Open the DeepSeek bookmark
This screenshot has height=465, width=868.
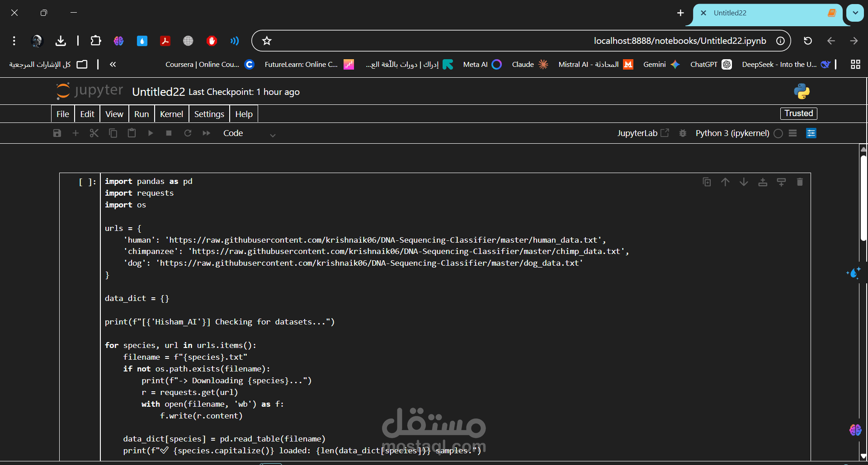pyautogui.click(x=786, y=65)
